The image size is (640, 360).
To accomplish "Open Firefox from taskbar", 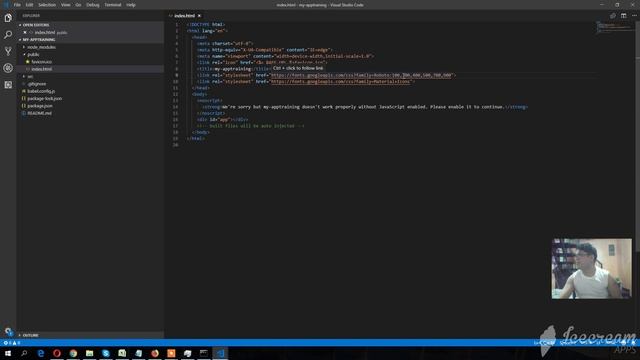I will pyautogui.click(x=155, y=353).
